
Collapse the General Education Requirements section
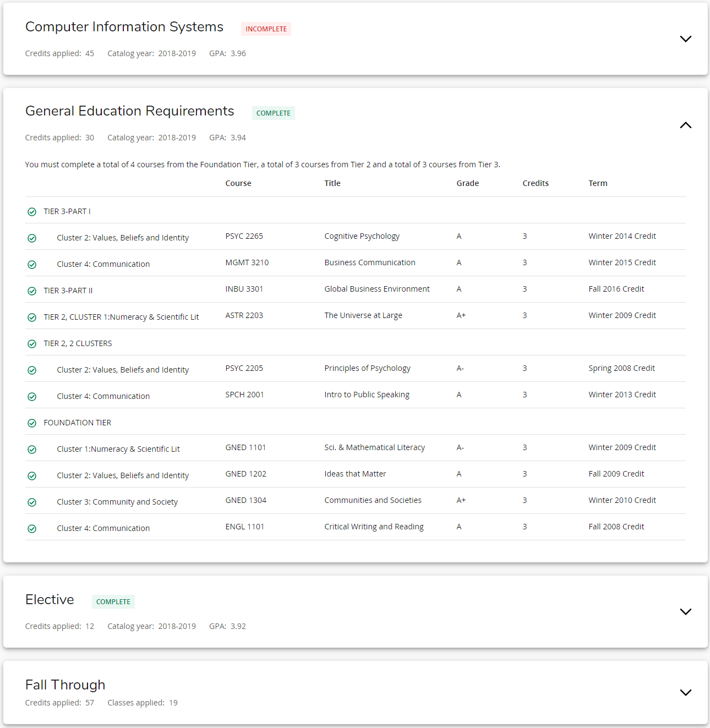pos(685,125)
